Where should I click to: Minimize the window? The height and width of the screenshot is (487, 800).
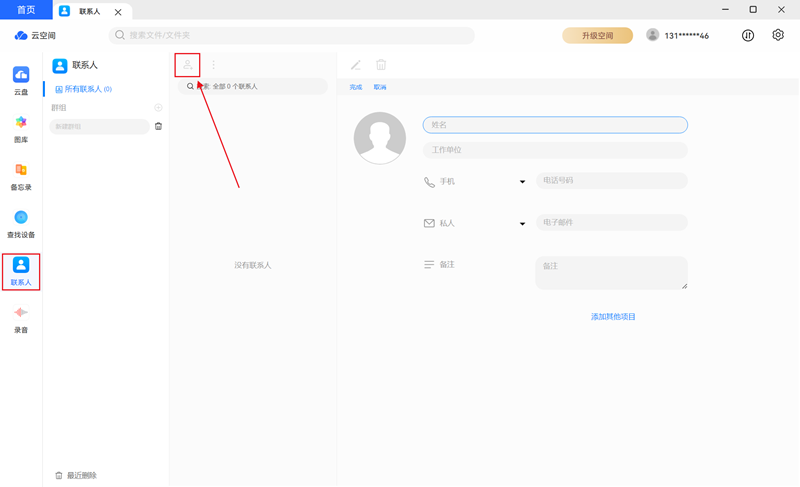725,10
